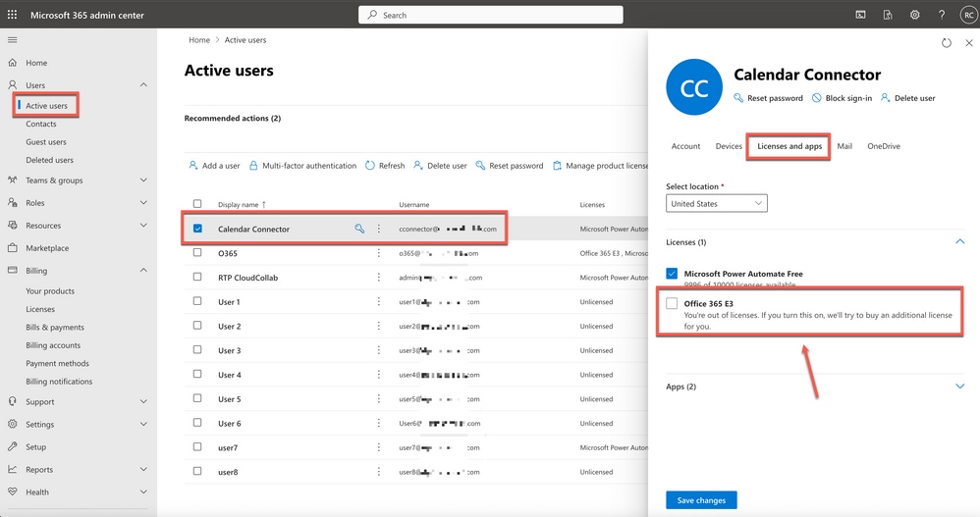Open the help question mark icon

click(x=942, y=15)
